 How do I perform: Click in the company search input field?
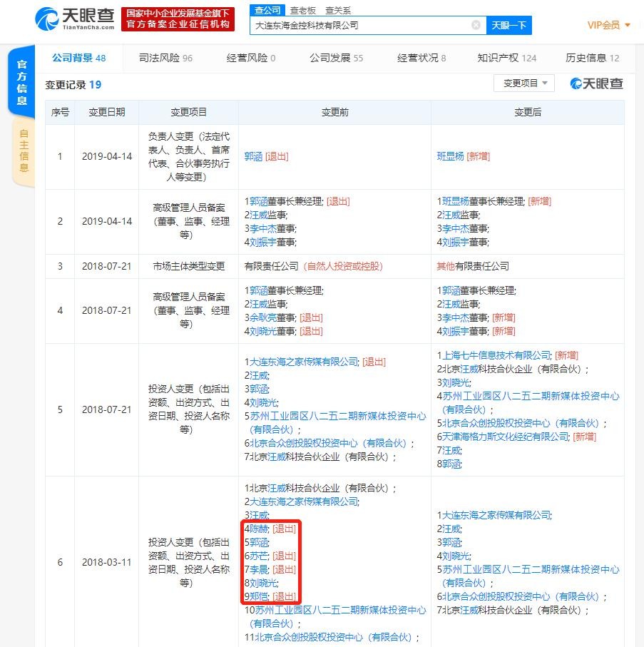(360, 25)
